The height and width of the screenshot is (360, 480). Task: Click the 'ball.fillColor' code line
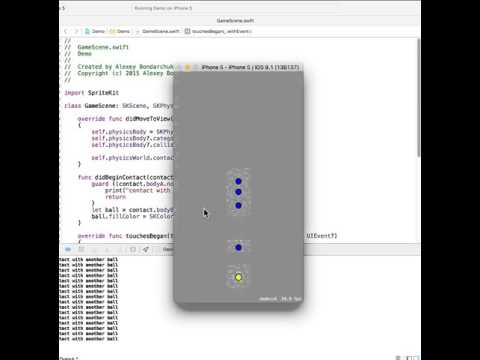pyautogui.click(x=133, y=216)
